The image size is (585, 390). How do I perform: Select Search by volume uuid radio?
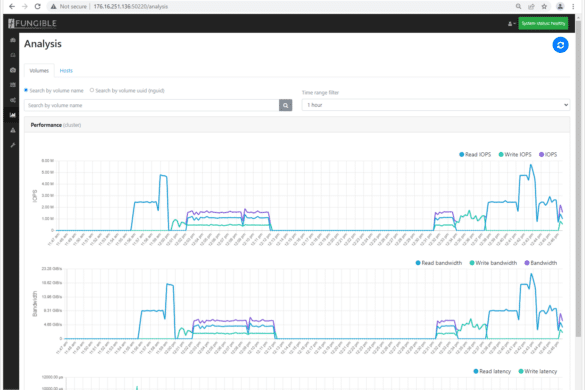pyautogui.click(x=92, y=90)
